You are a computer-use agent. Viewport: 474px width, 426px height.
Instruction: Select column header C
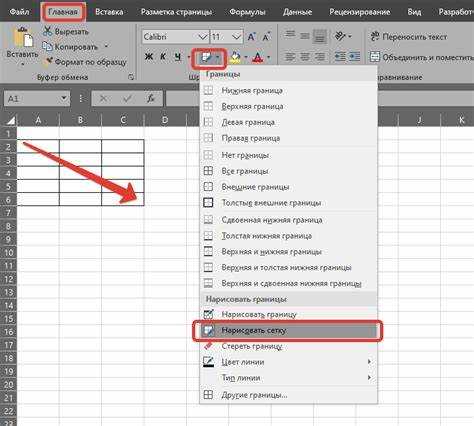coord(123,120)
